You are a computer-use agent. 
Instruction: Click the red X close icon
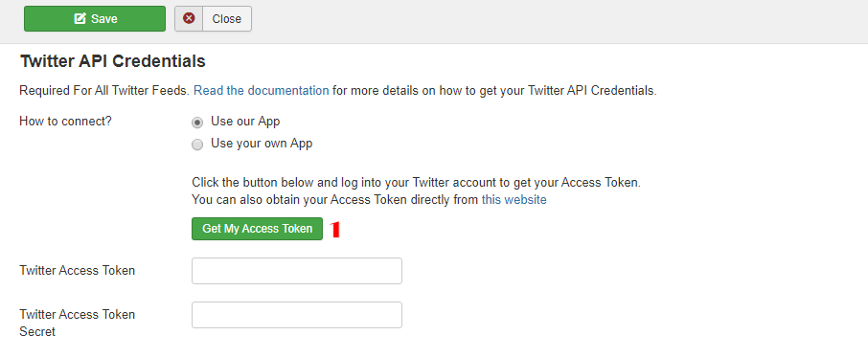189,18
